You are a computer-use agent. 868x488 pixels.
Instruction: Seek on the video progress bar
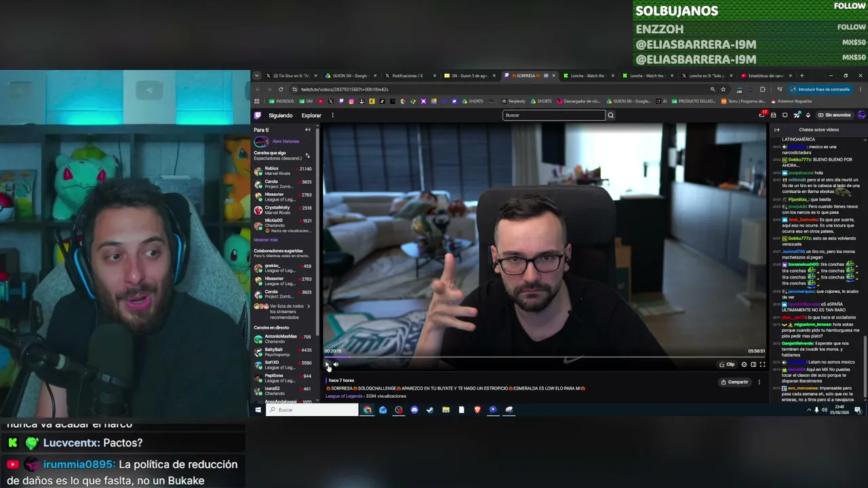545,357
